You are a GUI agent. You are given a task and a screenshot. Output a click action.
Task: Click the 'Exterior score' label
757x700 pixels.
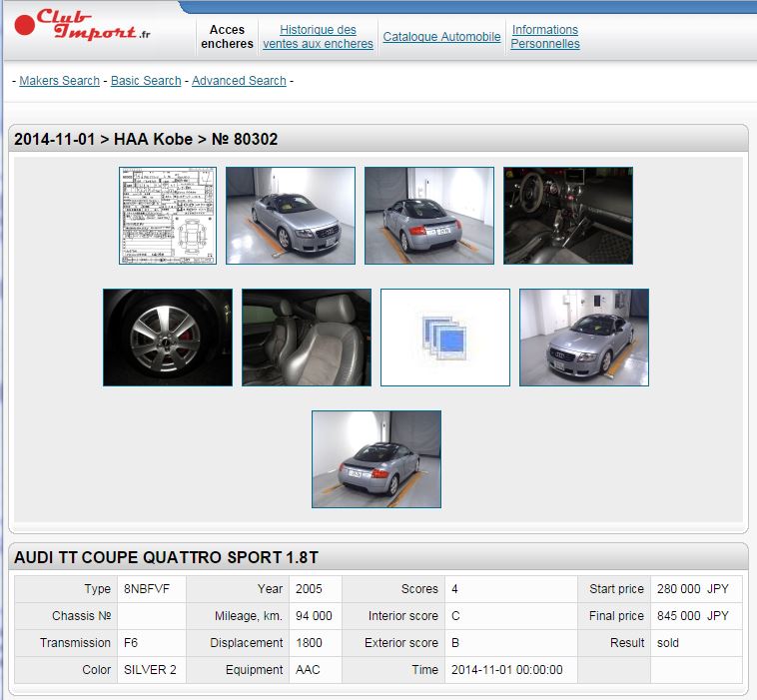coord(401,643)
